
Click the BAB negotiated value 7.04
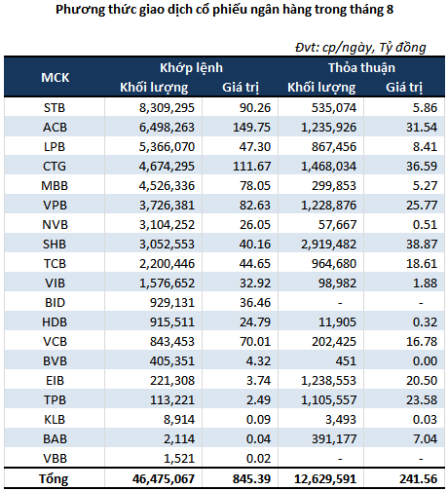(x=425, y=439)
